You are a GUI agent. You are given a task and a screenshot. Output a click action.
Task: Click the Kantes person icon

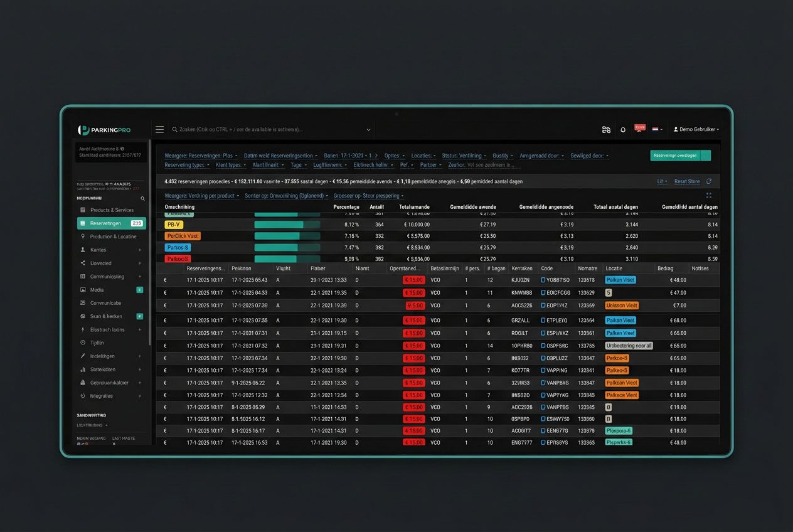pos(83,250)
